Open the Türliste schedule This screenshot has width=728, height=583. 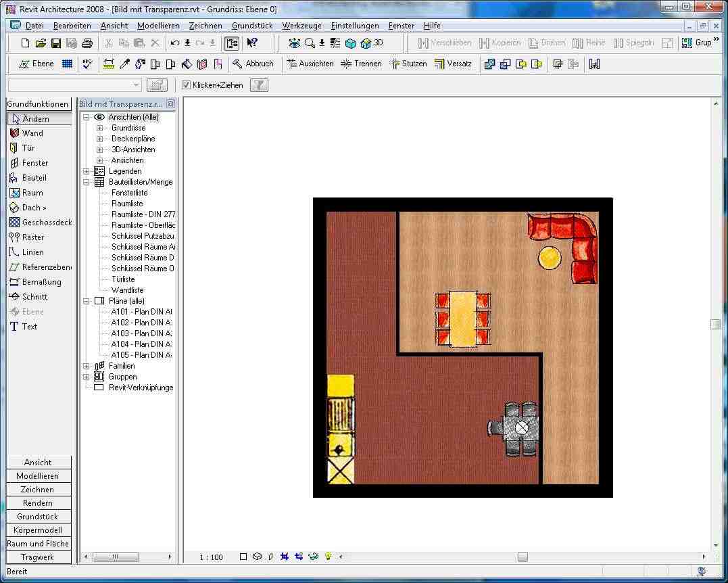click(123, 279)
